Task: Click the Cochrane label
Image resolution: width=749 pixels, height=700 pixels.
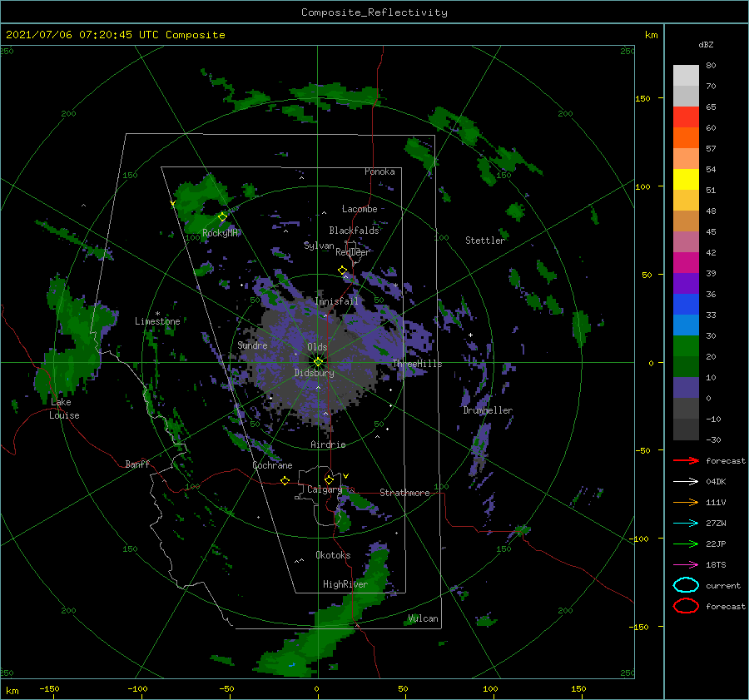Action: 272,465
